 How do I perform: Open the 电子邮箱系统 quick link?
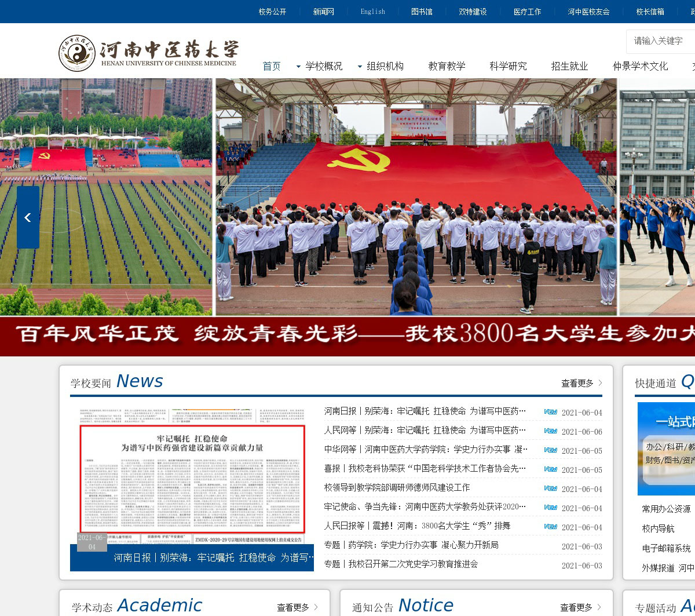pyautogui.click(x=666, y=549)
